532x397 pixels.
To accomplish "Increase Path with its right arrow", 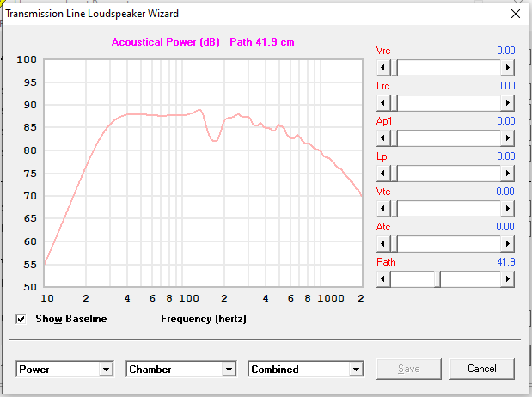I will pyautogui.click(x=508, y=279).
